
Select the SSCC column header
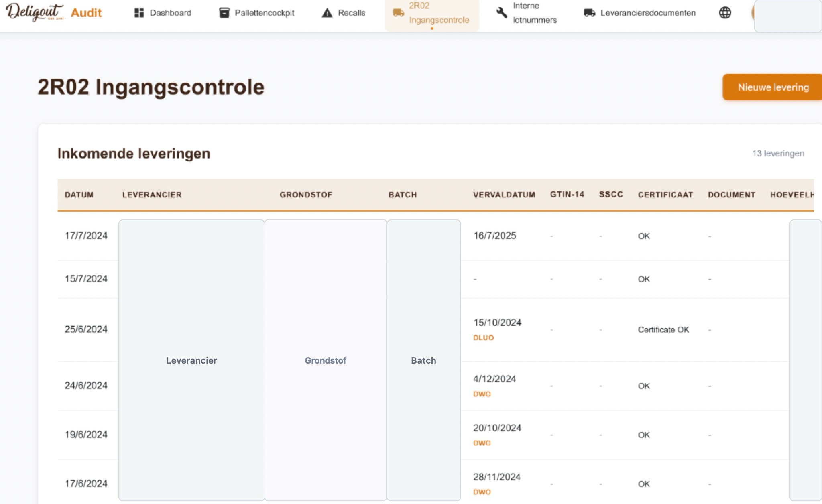[x=611, y=194]
